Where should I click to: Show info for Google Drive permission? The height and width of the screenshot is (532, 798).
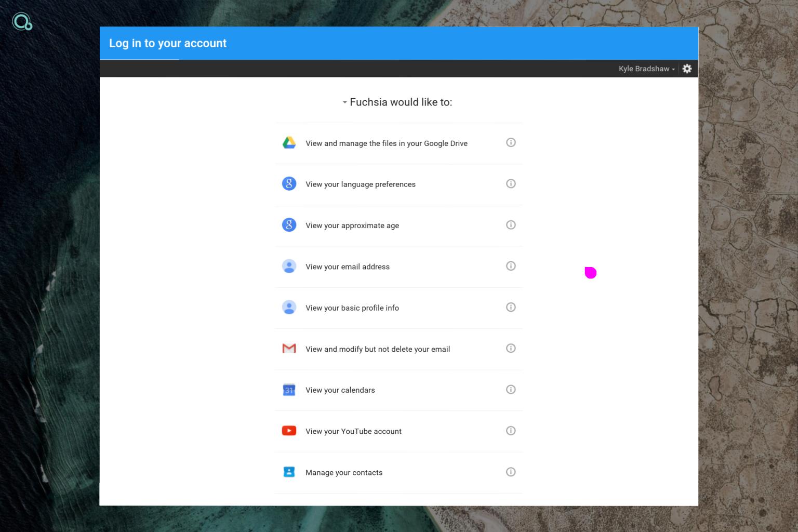pos(511,142)
